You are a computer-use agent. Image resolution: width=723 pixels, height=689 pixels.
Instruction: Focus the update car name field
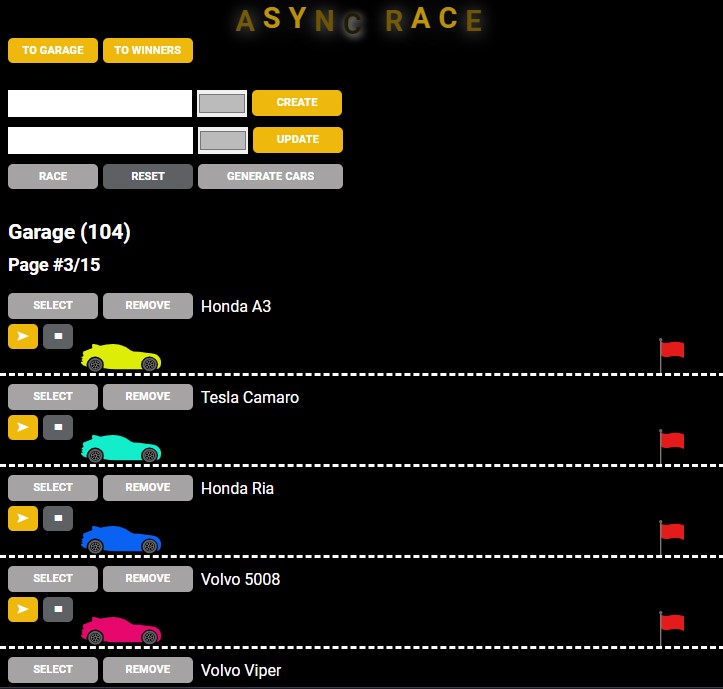tap(101, 140)
